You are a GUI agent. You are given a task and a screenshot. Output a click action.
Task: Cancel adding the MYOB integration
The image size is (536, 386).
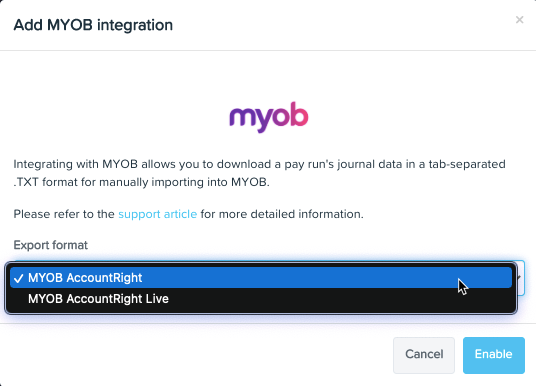(424, 355)
